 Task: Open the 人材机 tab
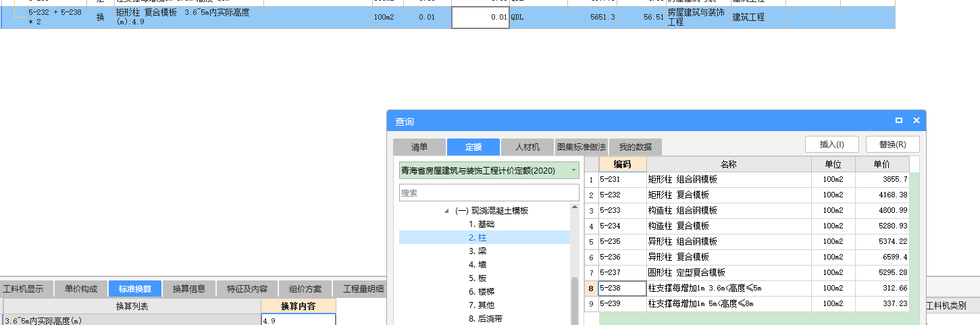527,147
